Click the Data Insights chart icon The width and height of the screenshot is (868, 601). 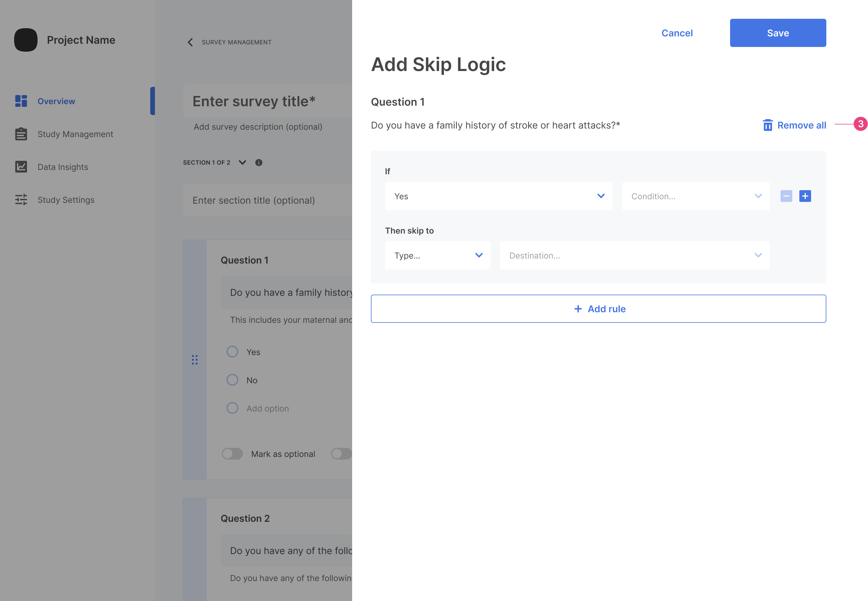click(x=21, y=166)
